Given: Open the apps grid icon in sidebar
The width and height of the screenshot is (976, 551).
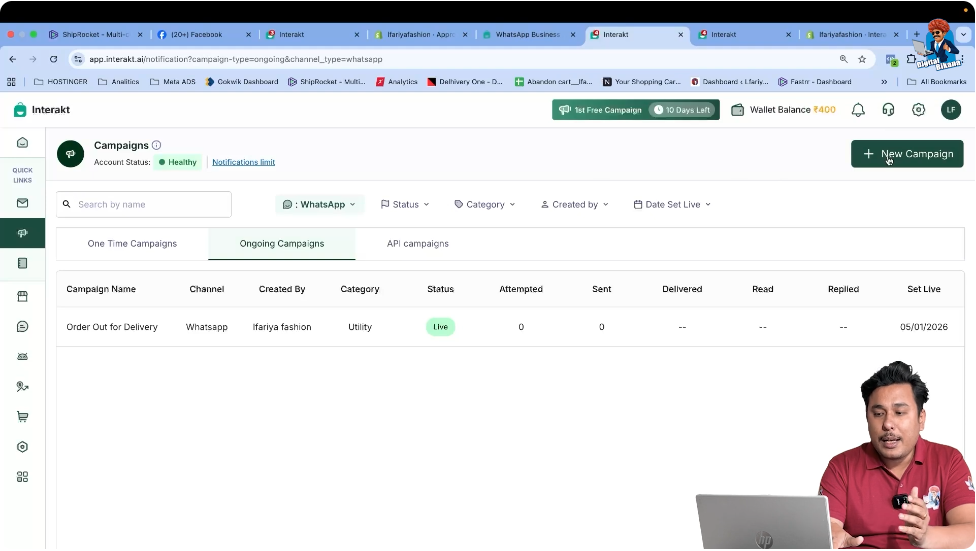Looking at the screenshot, I should [x=22, y=477].
